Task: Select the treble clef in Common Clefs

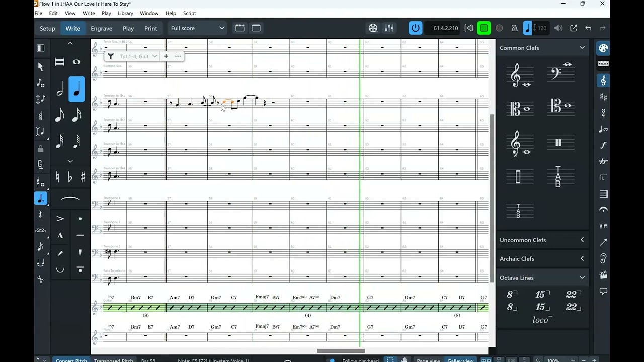Action: 520,75
